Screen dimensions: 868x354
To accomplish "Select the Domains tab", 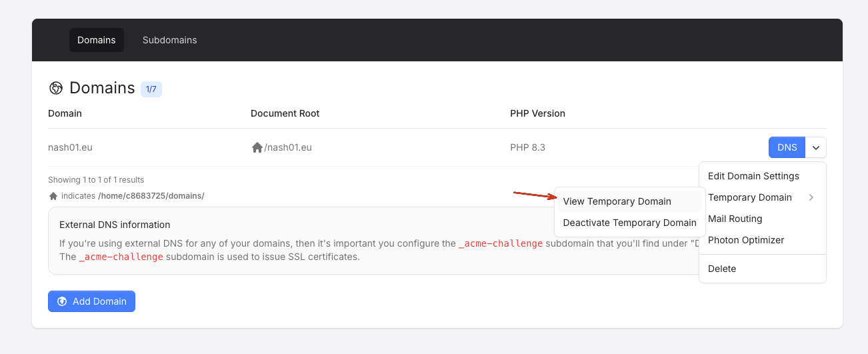I will (x=97, y=40).
